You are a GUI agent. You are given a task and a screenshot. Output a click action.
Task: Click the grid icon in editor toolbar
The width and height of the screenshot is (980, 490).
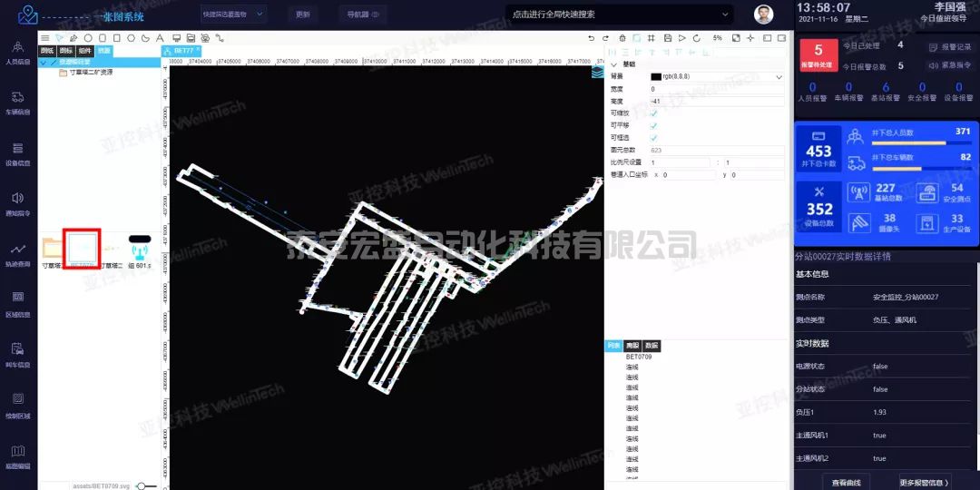[x=652, y=38]
